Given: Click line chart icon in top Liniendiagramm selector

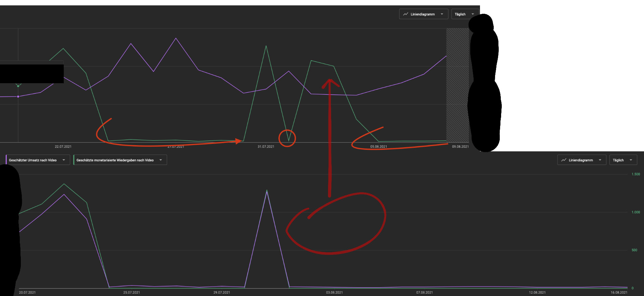Looking at the screenshot, I should point(406,14).
